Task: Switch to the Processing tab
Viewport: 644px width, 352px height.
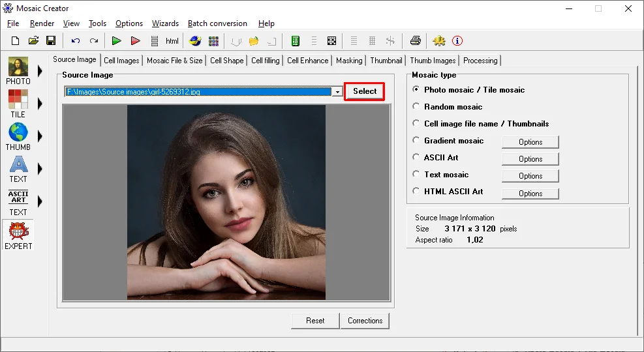Action: pyautogui.click(x=480, y=61)
